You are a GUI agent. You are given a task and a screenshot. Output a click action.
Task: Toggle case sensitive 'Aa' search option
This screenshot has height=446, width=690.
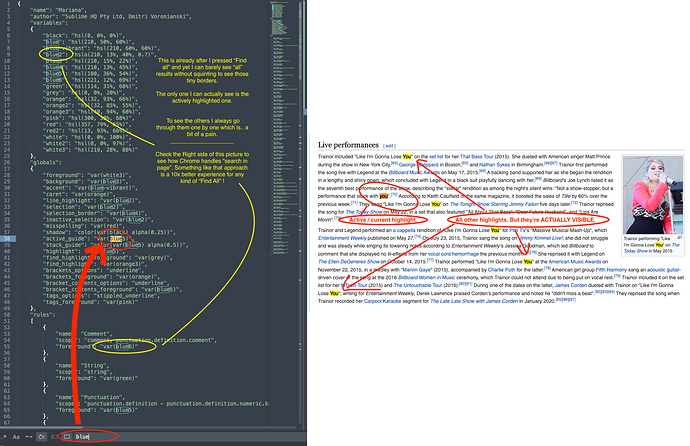pyautogui.click(x=16, y=437)
